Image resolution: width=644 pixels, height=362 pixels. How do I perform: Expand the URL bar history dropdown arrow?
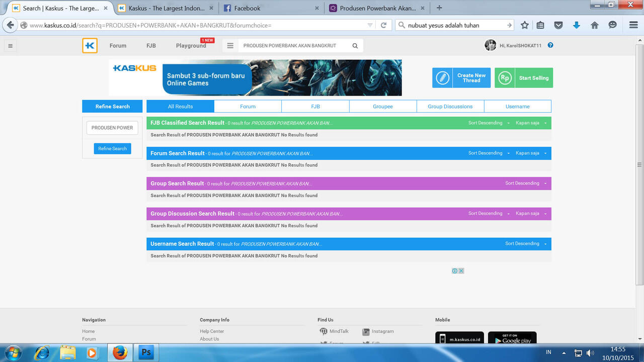pos(370,25)
